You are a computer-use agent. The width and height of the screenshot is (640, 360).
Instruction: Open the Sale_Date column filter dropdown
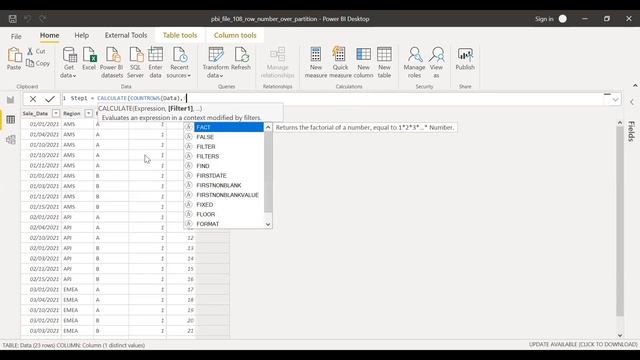coord(56,113)
